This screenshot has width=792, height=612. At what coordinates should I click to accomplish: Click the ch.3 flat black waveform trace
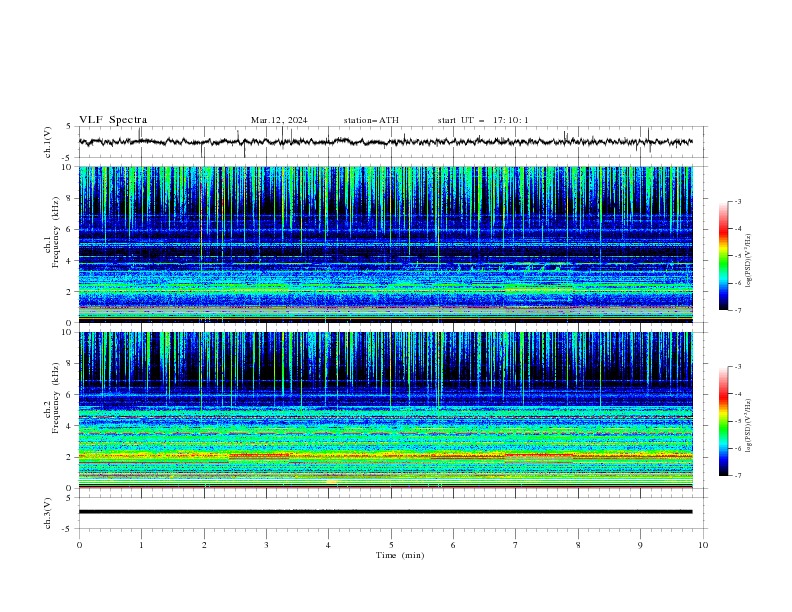(385, 512)
